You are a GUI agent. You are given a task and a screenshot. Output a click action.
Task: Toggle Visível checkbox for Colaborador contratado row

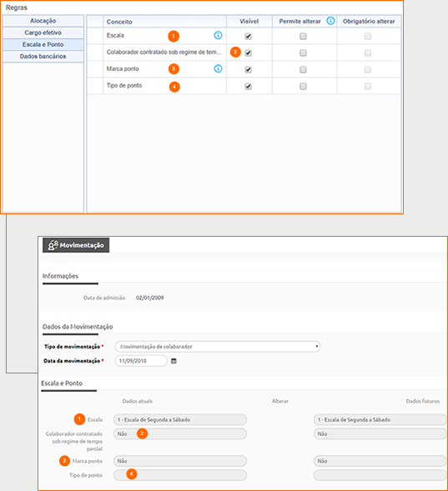[248, 53]
